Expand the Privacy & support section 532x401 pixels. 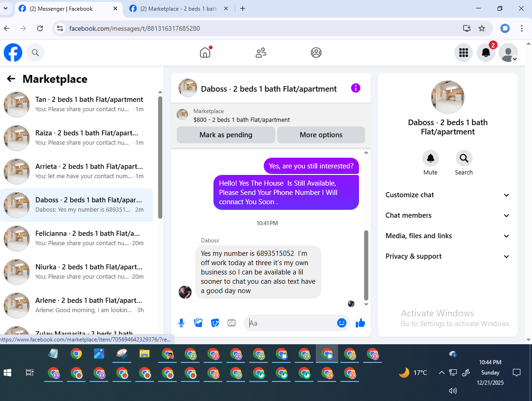click(x=447, y=256)
